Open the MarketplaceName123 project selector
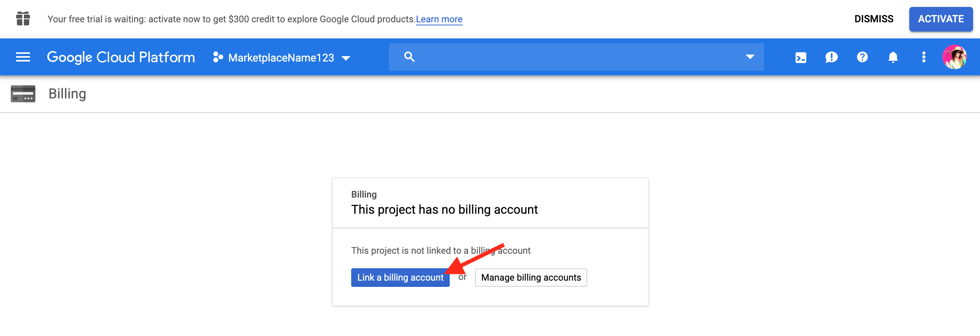Screen dimensions: 980x336 click(x=282, y=58)
